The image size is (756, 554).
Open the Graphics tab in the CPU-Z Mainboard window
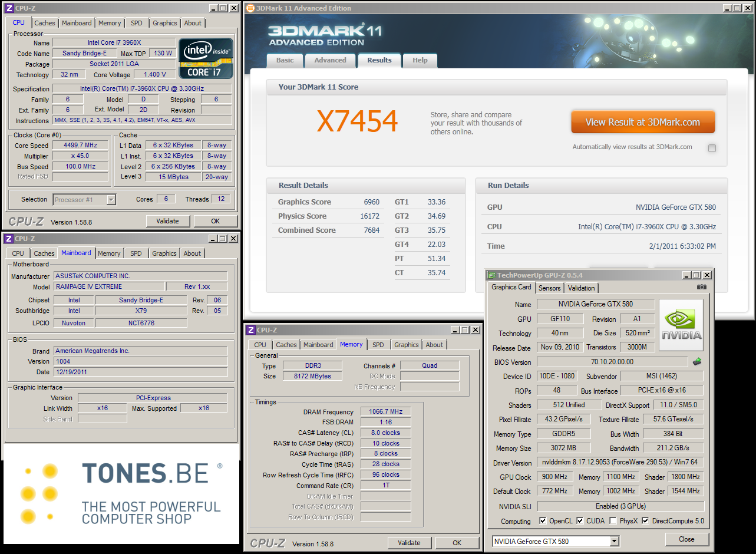click(164, 253)
